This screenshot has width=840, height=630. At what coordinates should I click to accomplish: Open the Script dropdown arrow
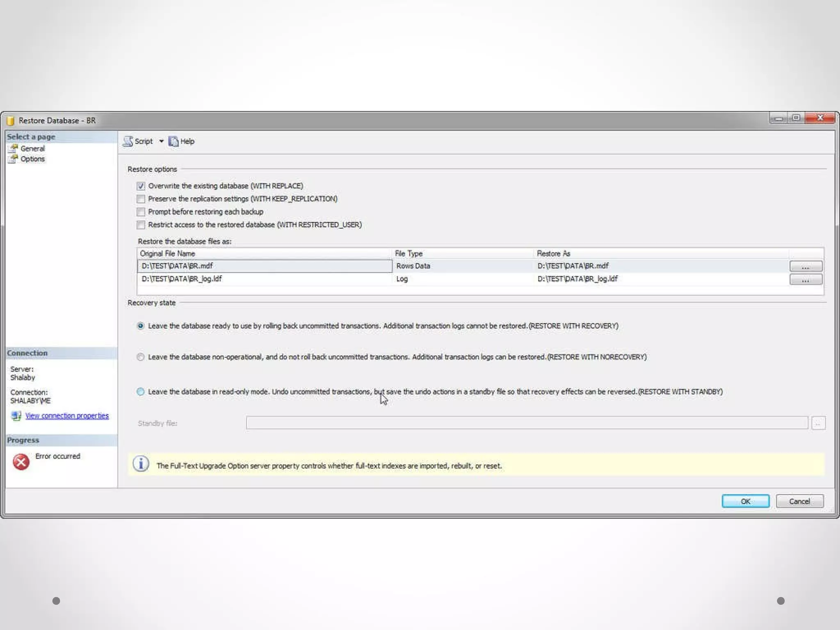[x=161, y=142]
